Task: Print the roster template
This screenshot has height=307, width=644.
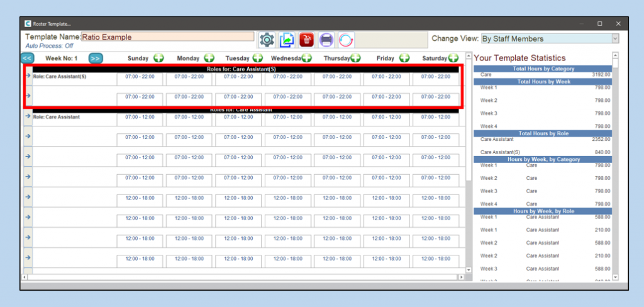Action: point(326,40)
